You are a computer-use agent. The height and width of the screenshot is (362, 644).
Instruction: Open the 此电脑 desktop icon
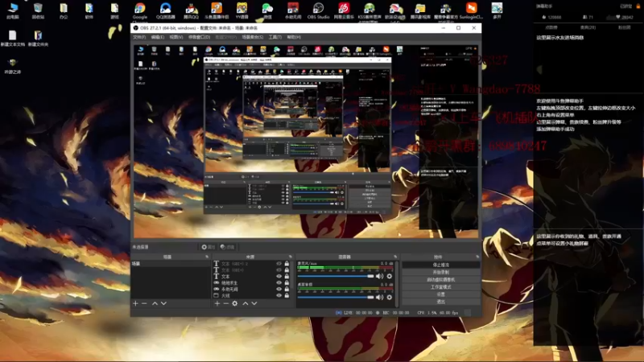(13, 10)
